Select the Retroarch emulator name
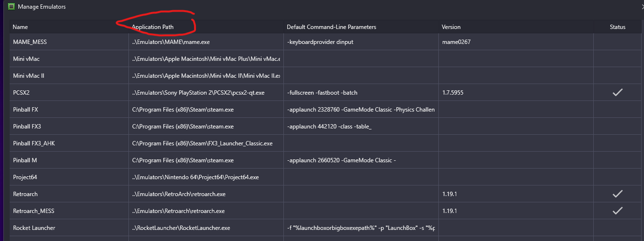 click(x=25, y=194)
